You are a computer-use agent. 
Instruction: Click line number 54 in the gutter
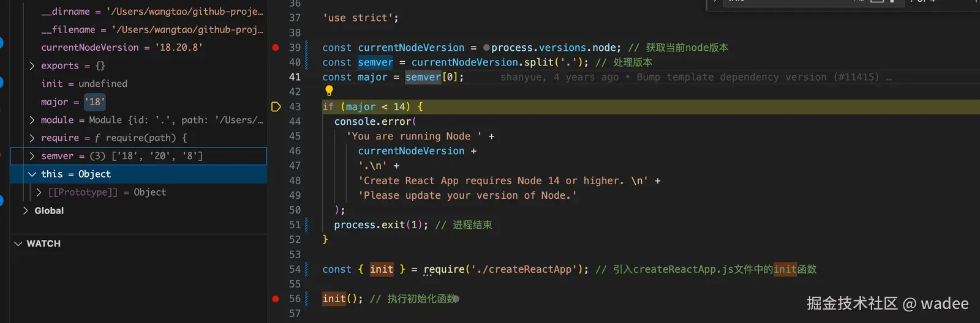(295, 269)
